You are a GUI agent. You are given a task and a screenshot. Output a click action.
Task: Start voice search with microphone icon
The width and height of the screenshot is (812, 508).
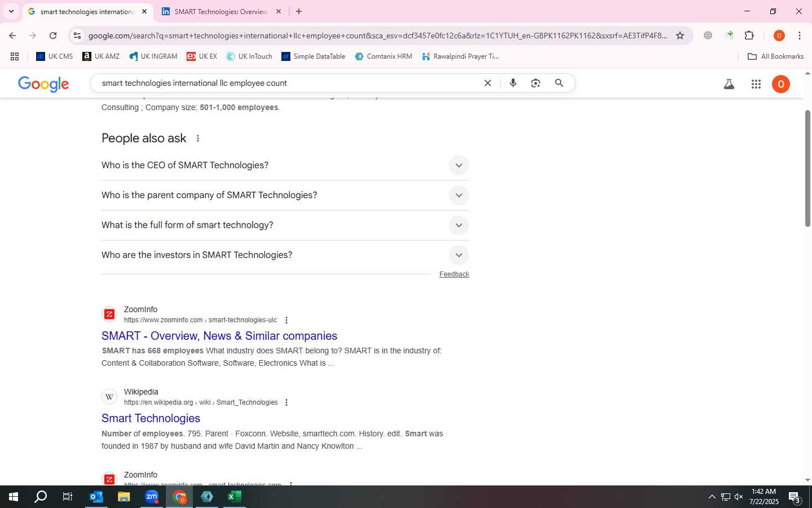click(513, 83)
